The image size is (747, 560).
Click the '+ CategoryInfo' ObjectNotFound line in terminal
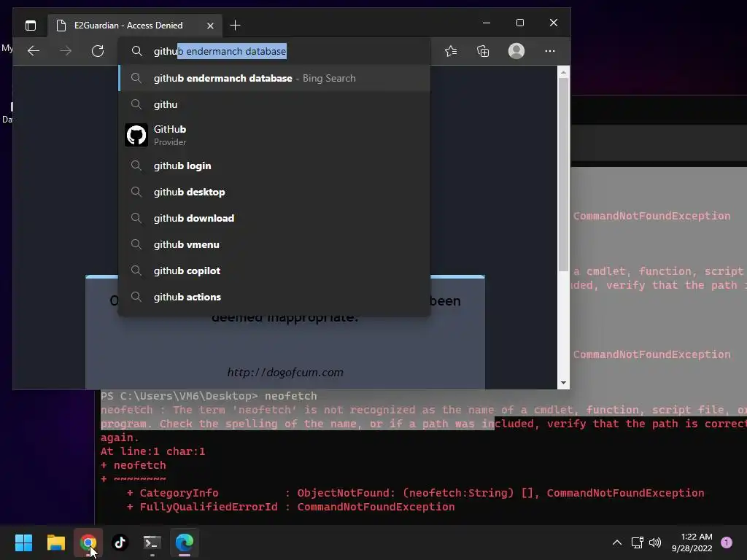pyautogui.click(x=415, y=494)
